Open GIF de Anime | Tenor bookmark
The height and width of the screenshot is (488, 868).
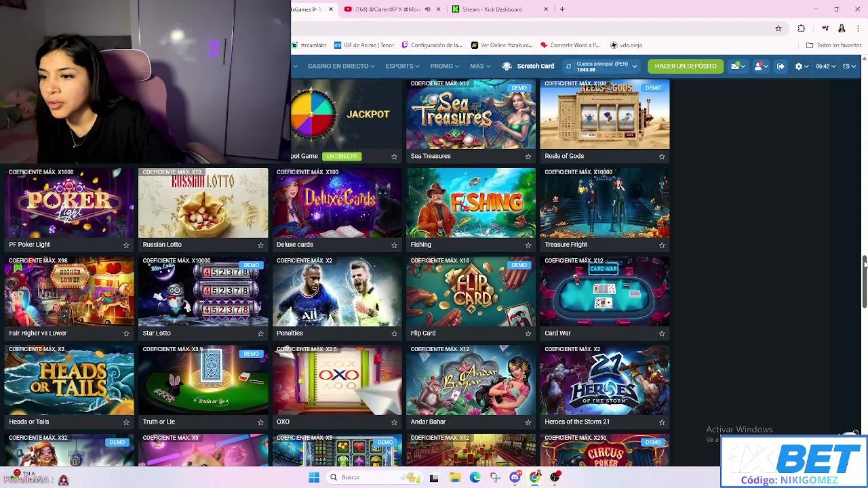click(364, 45)
